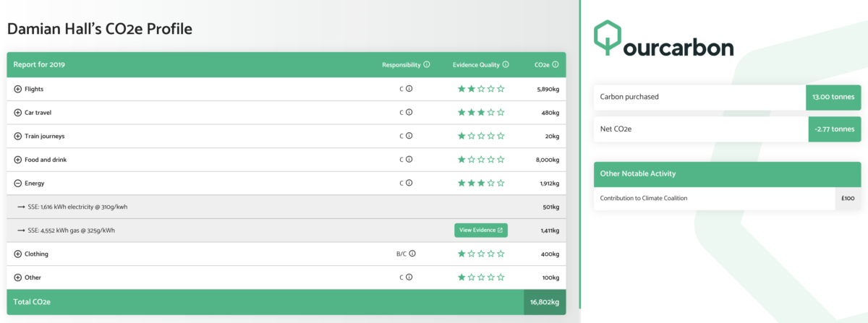Click info icon next to CO2e header
Viewport: 868px width, 323px height.
coord(556,64)
